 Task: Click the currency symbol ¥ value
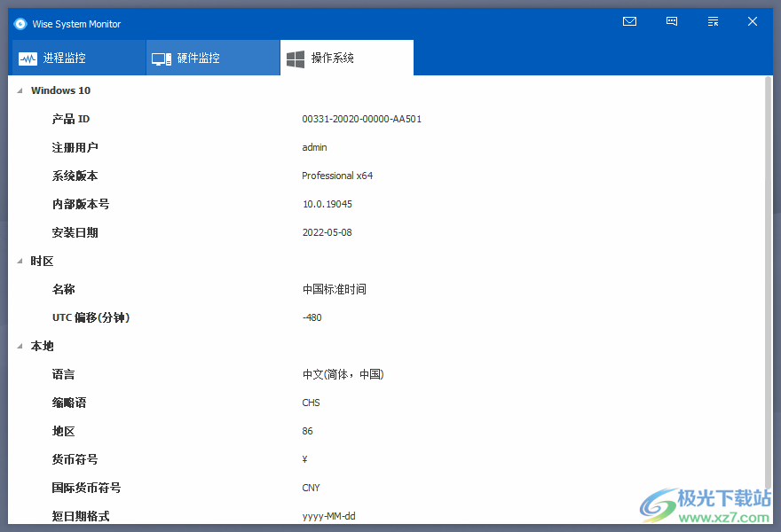point(304,459)
